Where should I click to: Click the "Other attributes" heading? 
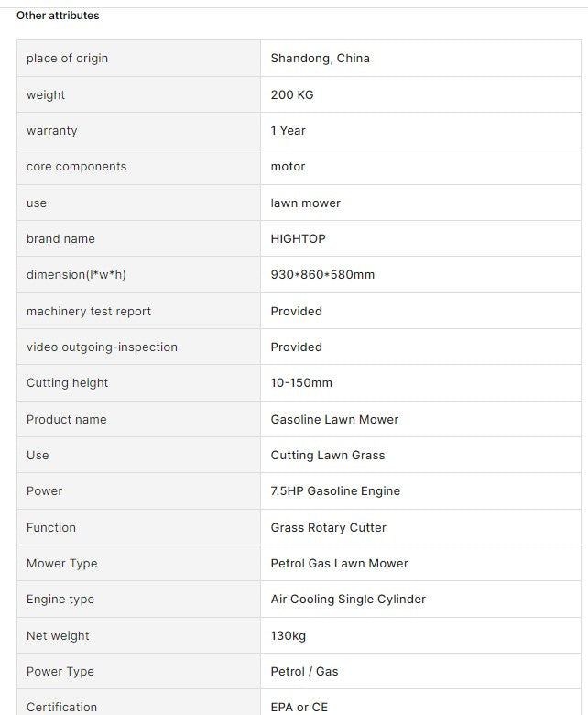[58, 16]
